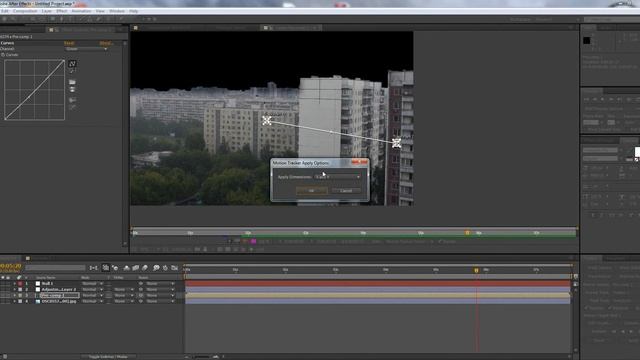Screen dimensions: 640x360
Task: Open the Parent dropdown for layer 4
Action: coord(160,301)
